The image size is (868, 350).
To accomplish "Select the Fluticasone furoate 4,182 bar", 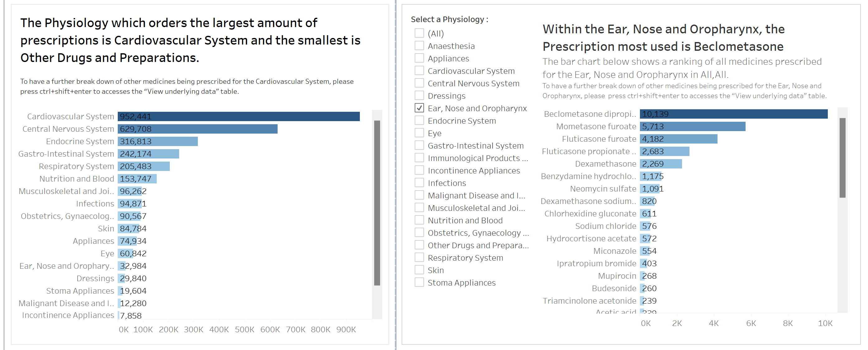I will [678, 139].
